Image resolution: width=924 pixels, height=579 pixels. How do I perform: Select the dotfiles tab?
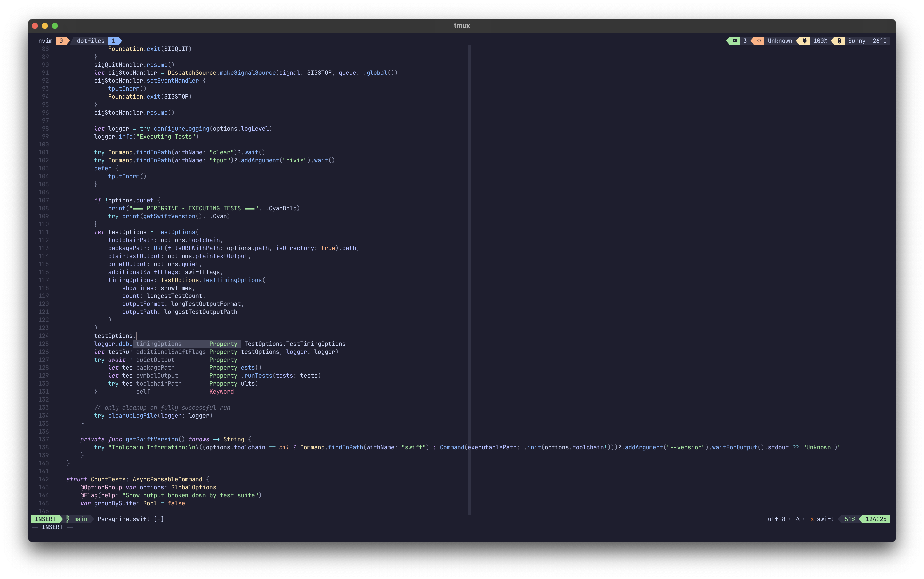[x=90, y=41]
